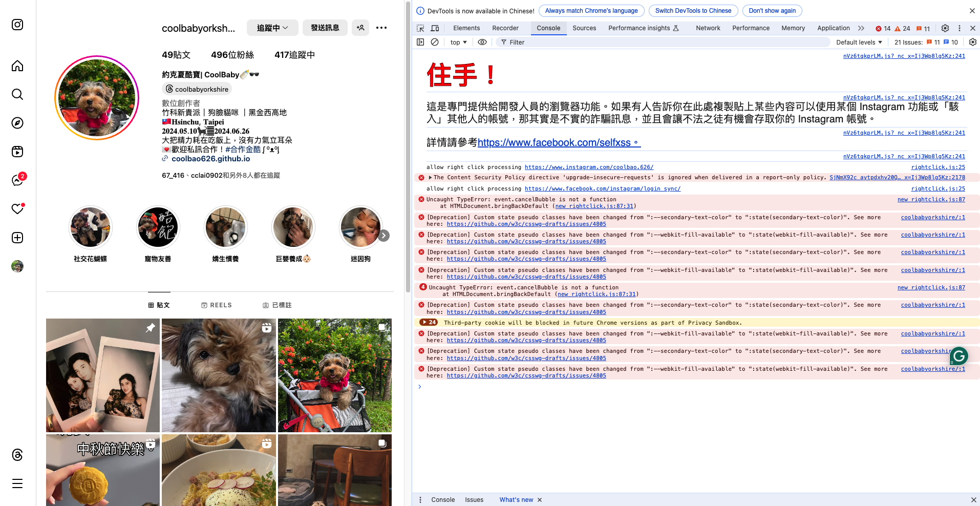
Task: Click the Switch DevTools to Chinese button
Action: pyautogui.click(x=693, y=10)
